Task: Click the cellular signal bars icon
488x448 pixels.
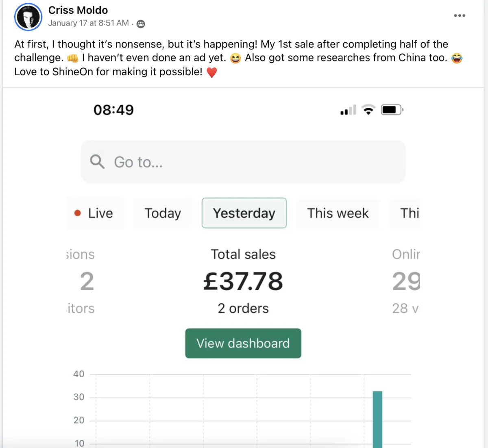Action: point(348,110)
